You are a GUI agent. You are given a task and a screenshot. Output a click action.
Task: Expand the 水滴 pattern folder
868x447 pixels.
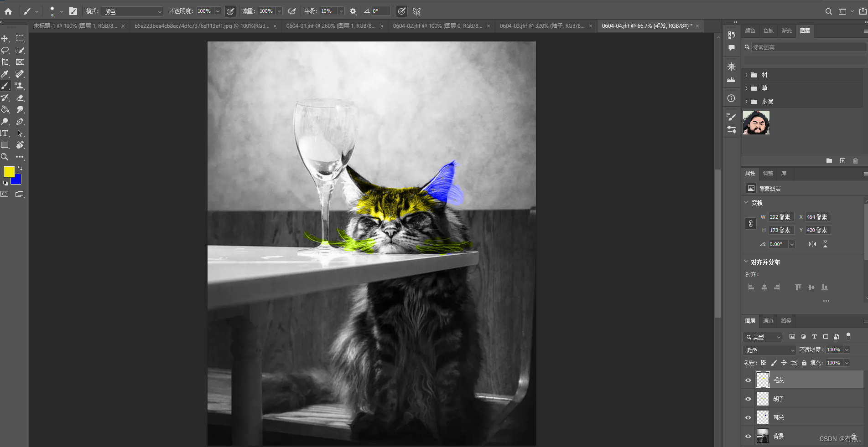click(746, 102)
